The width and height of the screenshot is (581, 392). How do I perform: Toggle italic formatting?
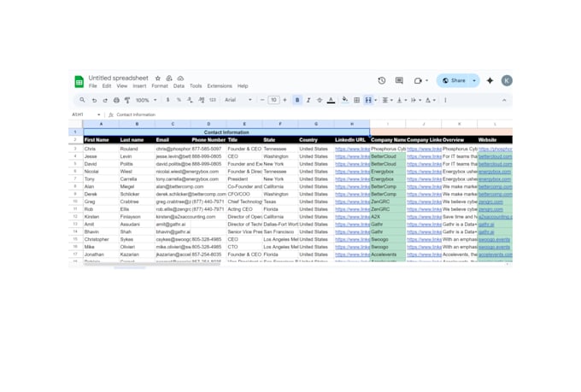308,100
